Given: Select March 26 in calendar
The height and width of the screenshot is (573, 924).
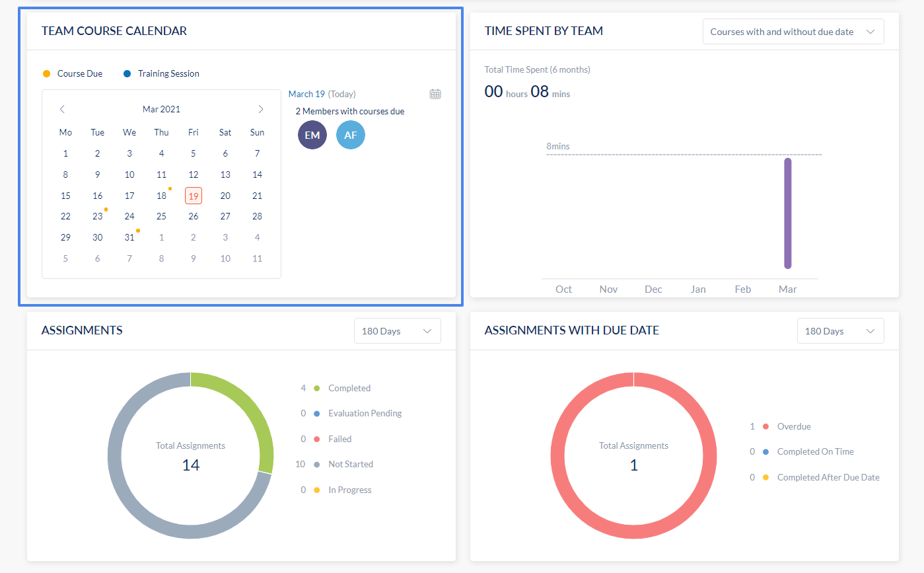Looking at the screenshot, I should (x=194, y=216).
